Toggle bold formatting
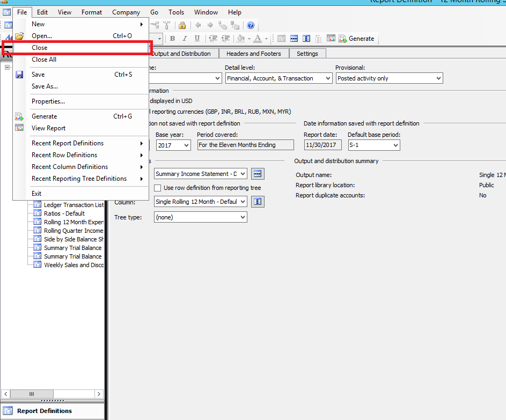This screenshot has height=420, width=506. coord(172,38)
